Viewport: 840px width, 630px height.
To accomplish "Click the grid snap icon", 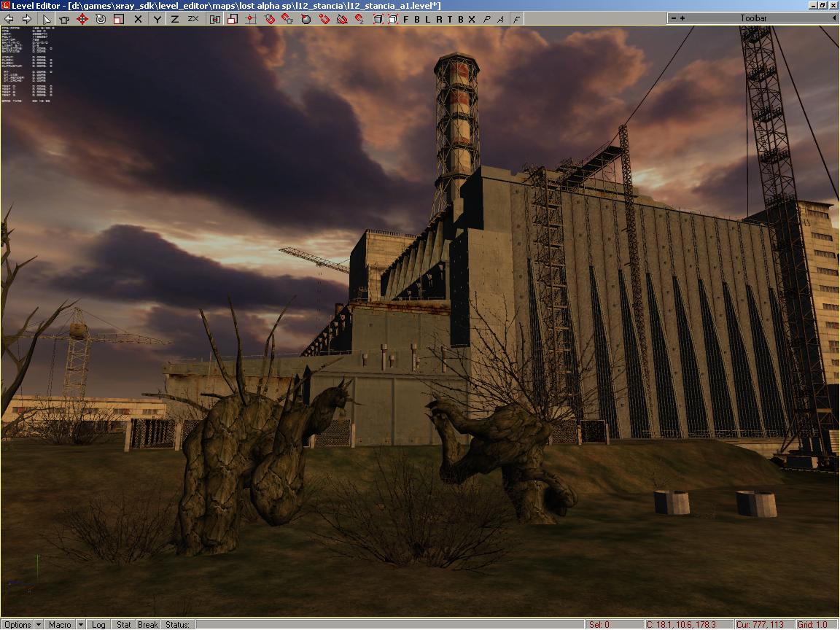I will [250, 19].
